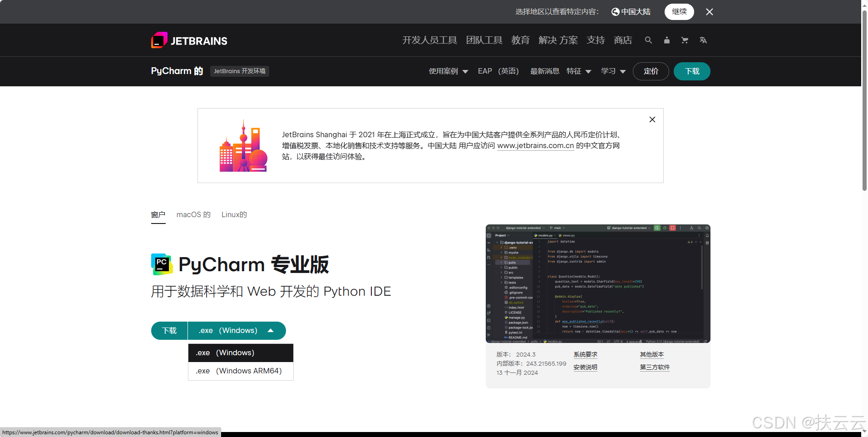
Task: Open www.jetbrains.com.cn link
Action: [x=536, y=146]
